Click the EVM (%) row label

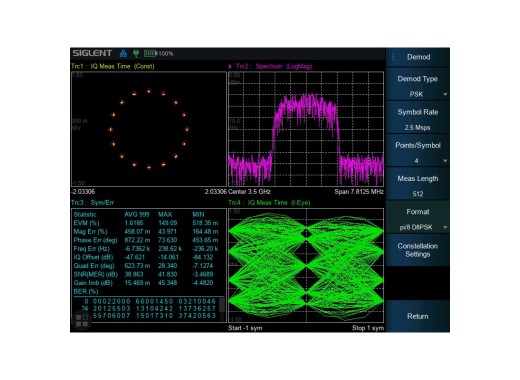(86, 223)
